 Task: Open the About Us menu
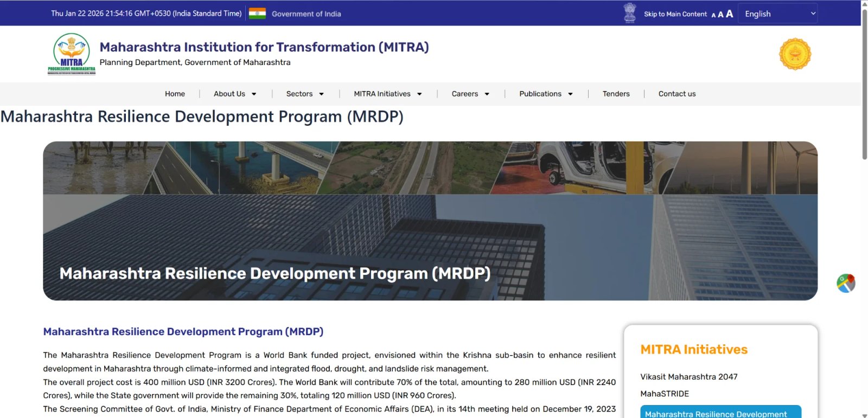(229, 94)
